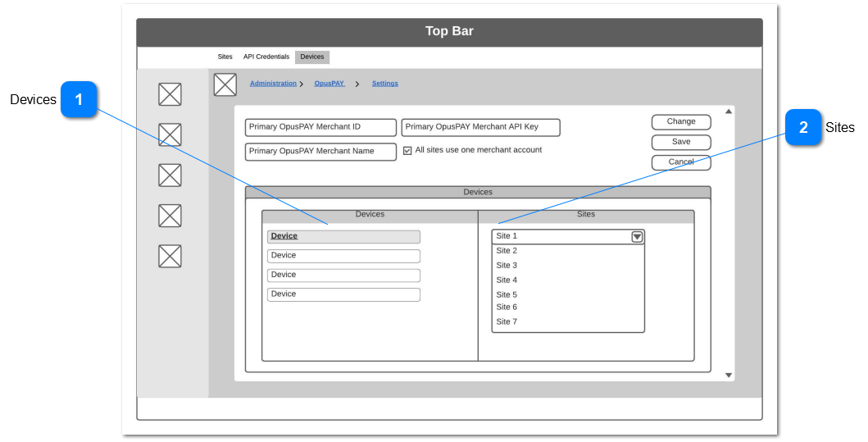Viewport: 868px width, 442px height.
Task: Click the blue callout badge numbered 2
Action: 802,128
